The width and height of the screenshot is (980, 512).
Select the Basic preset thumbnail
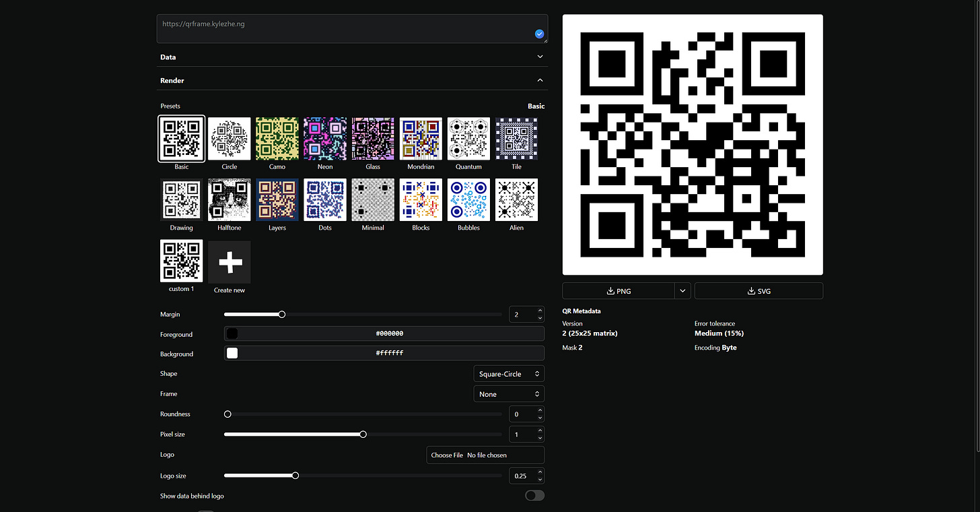pos(182,139)
